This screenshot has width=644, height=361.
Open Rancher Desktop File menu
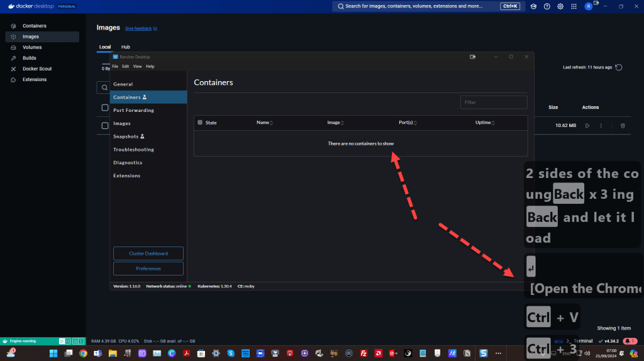(x=115, y=67)
